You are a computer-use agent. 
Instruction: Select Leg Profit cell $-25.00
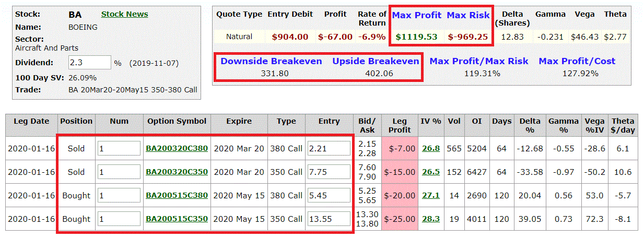coord(400,219)
